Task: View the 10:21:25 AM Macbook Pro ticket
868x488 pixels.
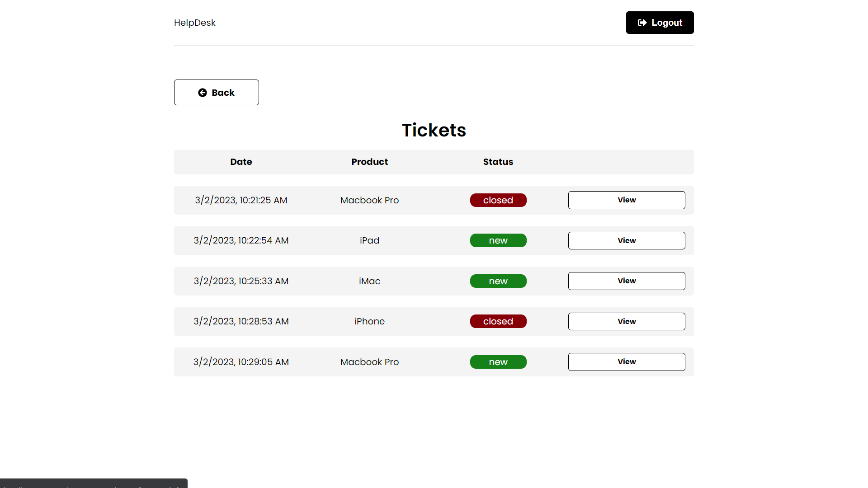Action: (626, 200)
